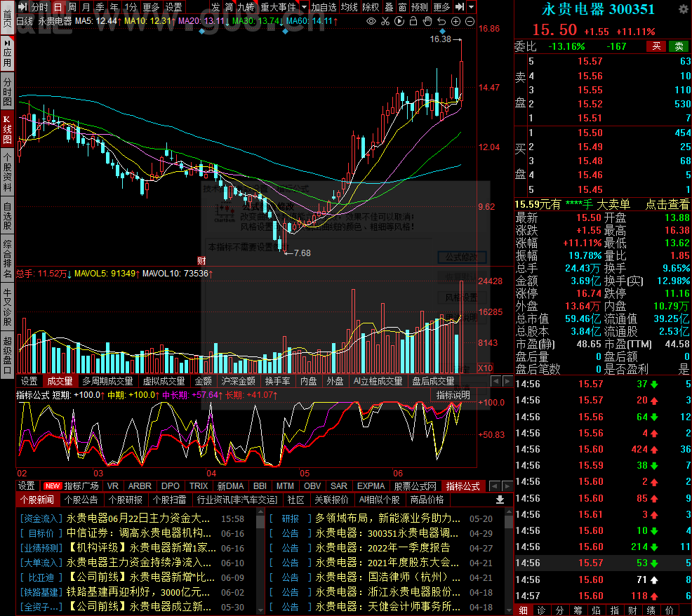Zoom out with the minus circle icon

pyautogui.click(x=470, y=21)
